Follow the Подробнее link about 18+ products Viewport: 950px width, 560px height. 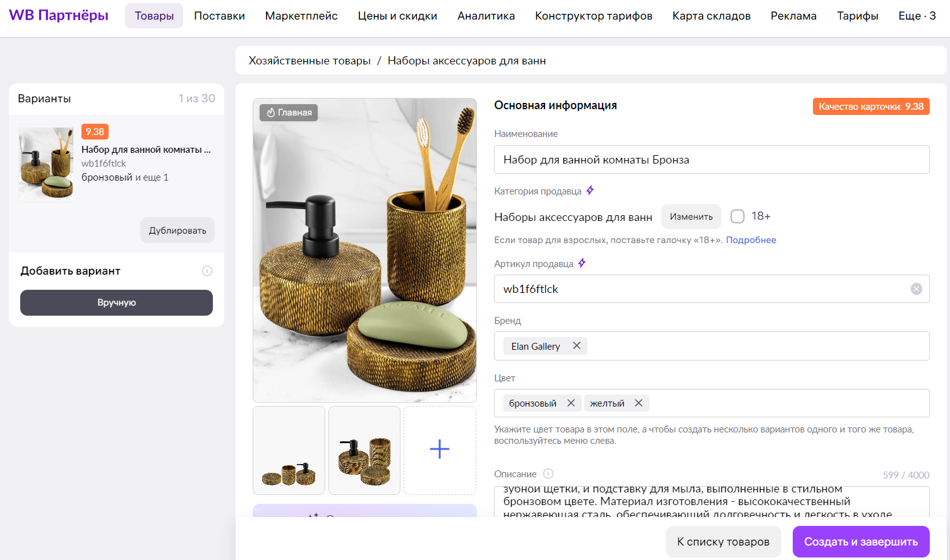click(751, 239)
